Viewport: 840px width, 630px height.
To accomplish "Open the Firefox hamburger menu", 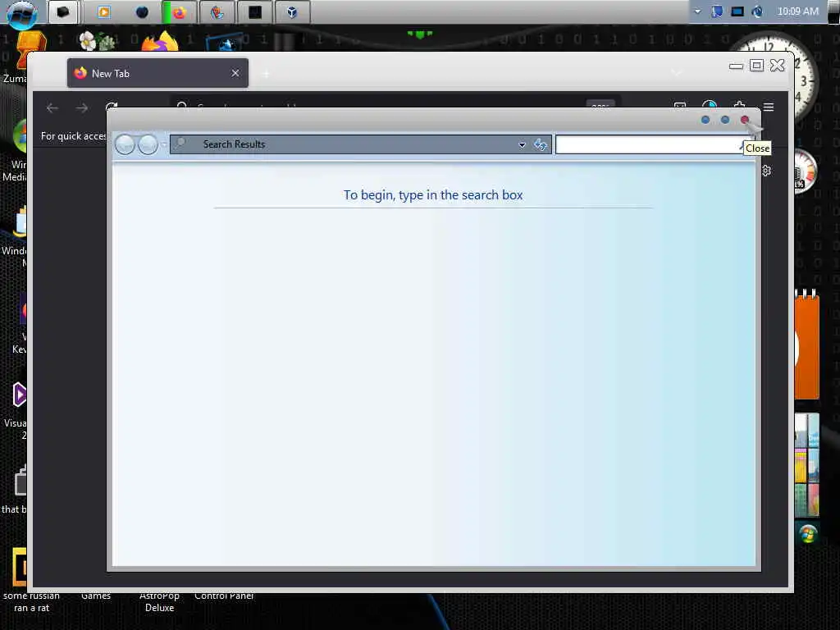I will click(768, 107).
